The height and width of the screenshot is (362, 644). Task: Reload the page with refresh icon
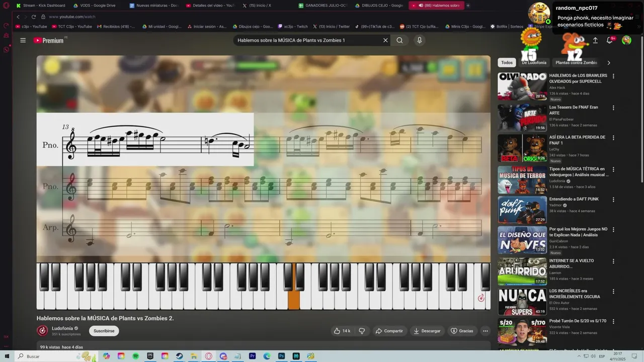34,17
